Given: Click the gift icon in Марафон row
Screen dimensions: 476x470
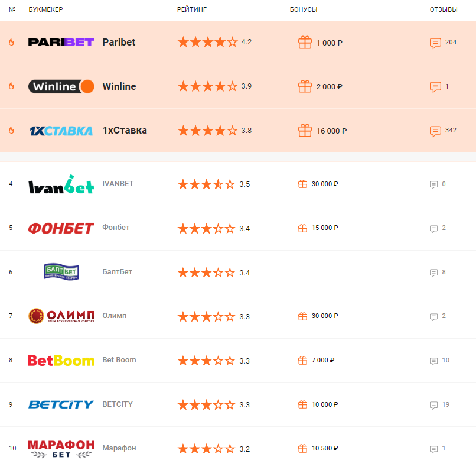Looking at the screenshot, I should [x=302, y=449].
